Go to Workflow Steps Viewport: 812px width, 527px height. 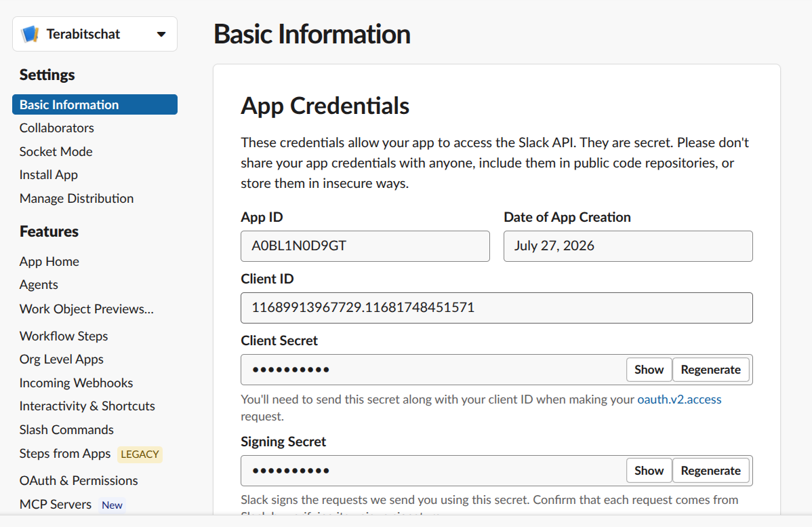pyautogui.click(x=64, y=336)
